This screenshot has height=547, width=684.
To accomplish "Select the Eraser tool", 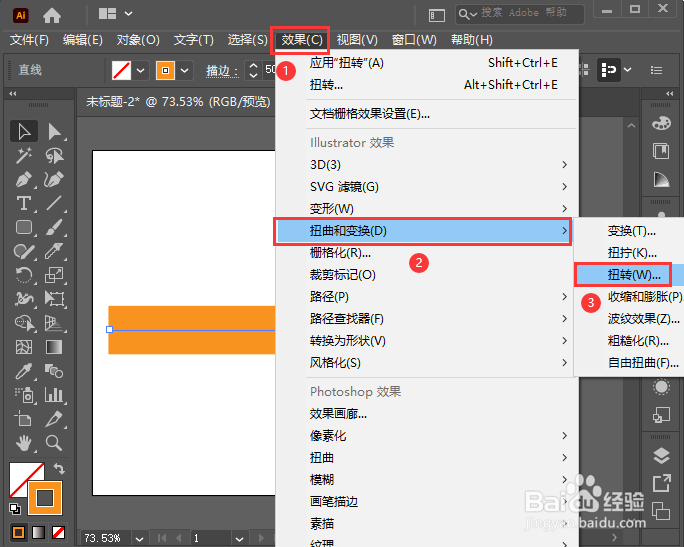I will [x=54, y=251].
